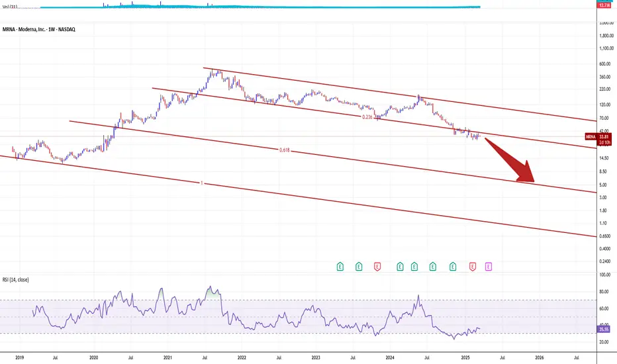Click the 3.00 price scale value
The height and width of the screenshot is (364, 617).
coord(603,197)
